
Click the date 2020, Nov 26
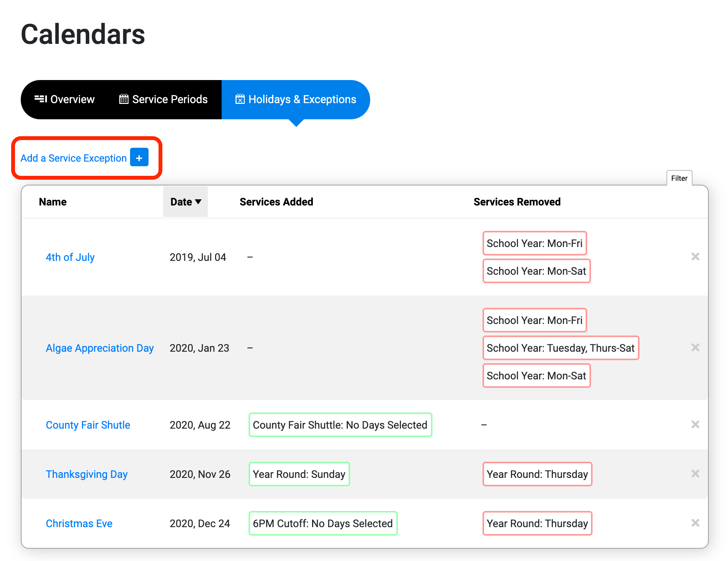[x=200, y=474]
